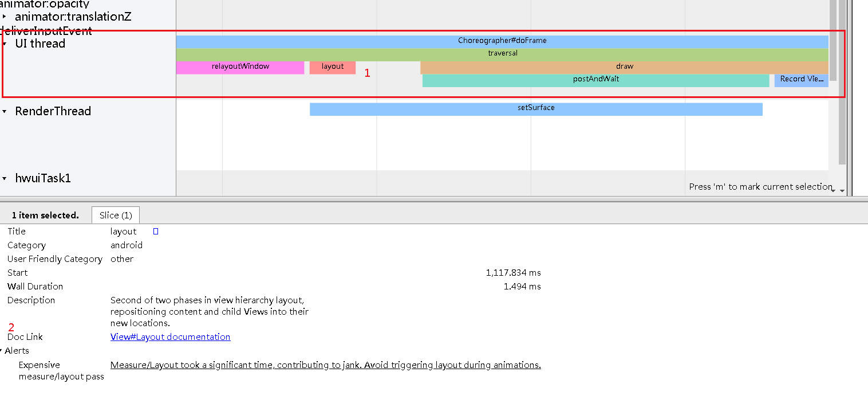The image size is (868, 415).
Task: Click the '1 item selected.' text
Action: coord(45,216)
